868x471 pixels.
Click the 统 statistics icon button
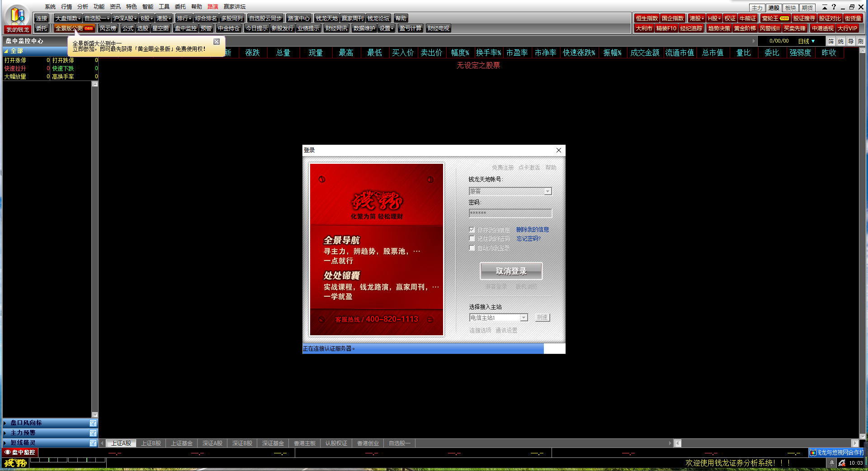pos(841,41)
